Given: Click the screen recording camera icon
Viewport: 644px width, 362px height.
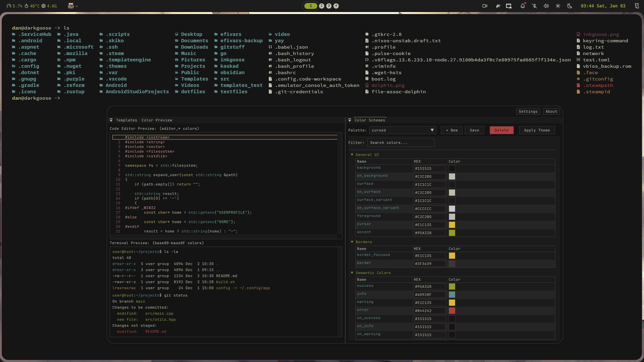Looking at the screenshot, I should (x=485, y=6).
